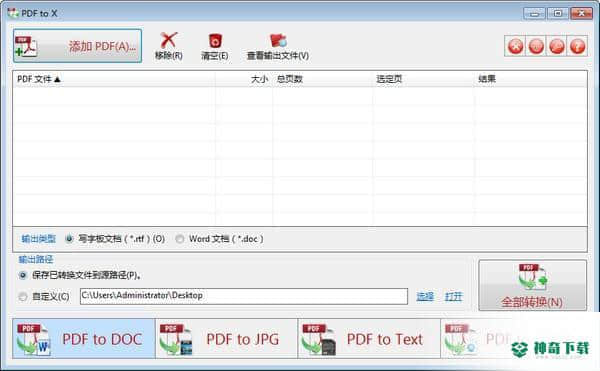Select 写字板文档 (*.rtf) output type radio
This screenshot has height=371, width=600.
click(x=69, y=239)
